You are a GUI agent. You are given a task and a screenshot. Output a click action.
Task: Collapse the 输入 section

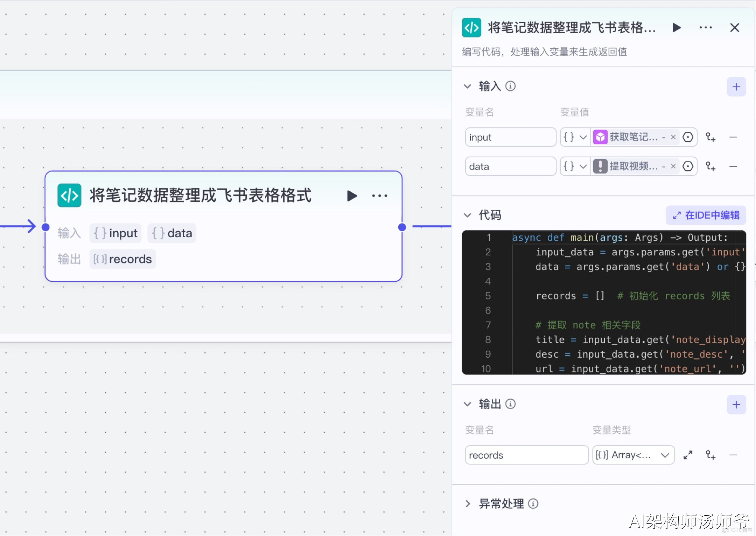(468, 86)
